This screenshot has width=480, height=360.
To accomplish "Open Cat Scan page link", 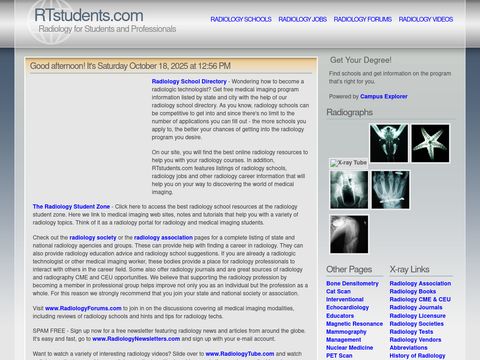I will (x=338, y=291).
